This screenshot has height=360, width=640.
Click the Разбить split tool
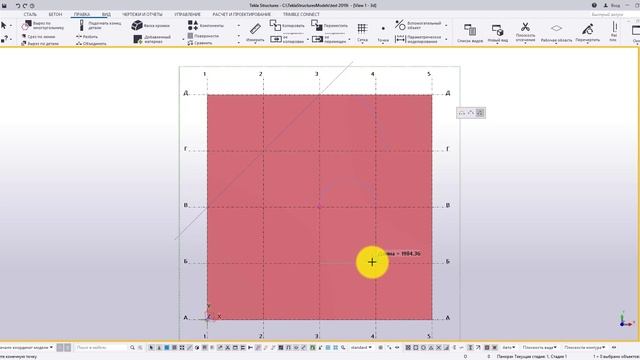click(x=87, y=36)
